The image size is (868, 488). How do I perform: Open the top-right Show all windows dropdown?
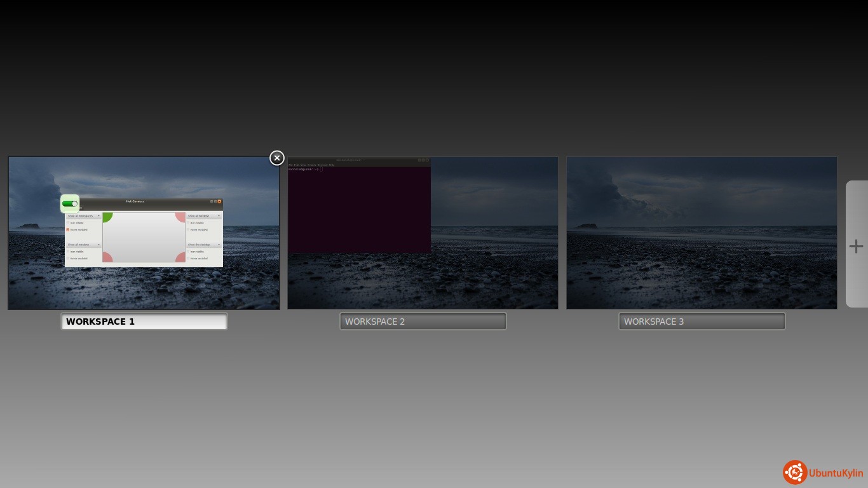204,216
